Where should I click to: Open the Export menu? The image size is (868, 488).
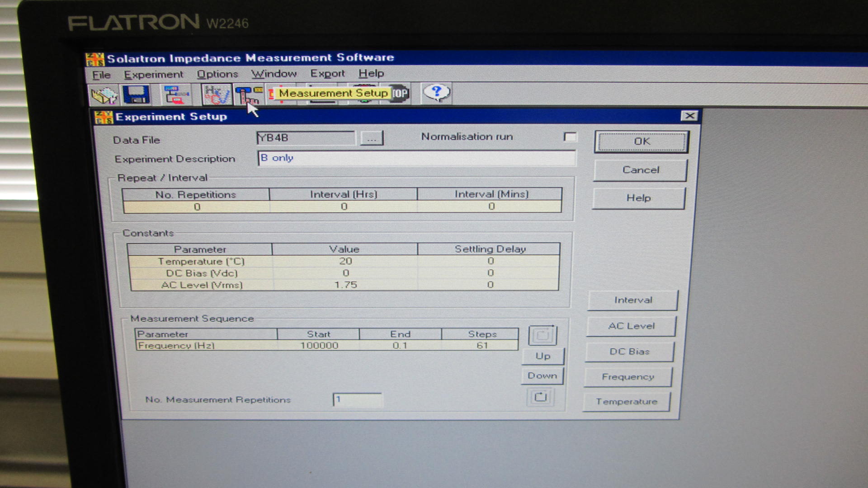pos(327,74)
